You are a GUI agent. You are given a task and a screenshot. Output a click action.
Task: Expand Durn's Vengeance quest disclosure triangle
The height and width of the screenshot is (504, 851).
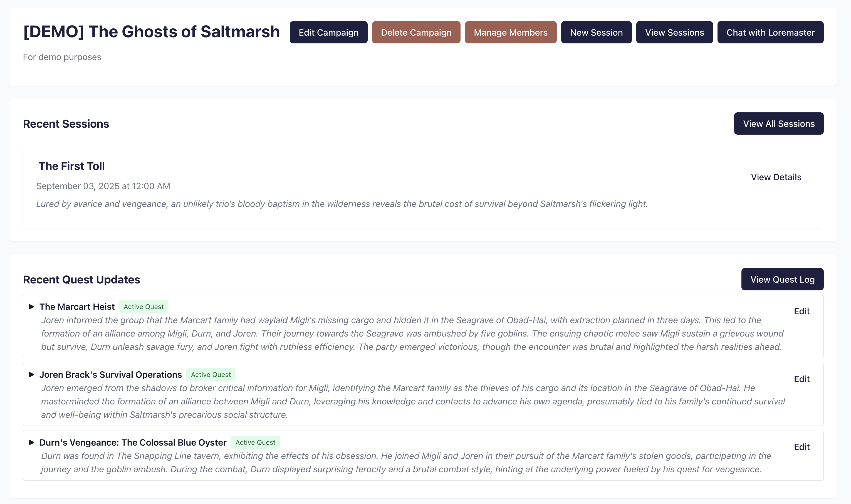click(x=32, y=442)
